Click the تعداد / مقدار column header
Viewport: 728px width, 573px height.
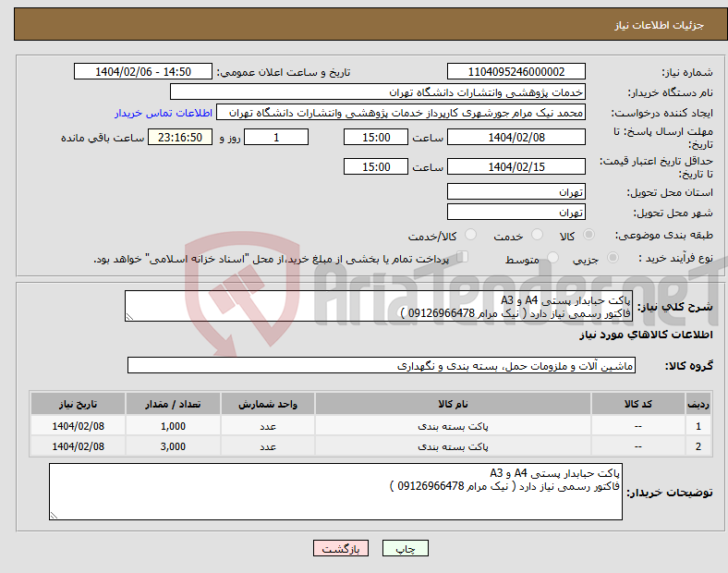(173, 404)
